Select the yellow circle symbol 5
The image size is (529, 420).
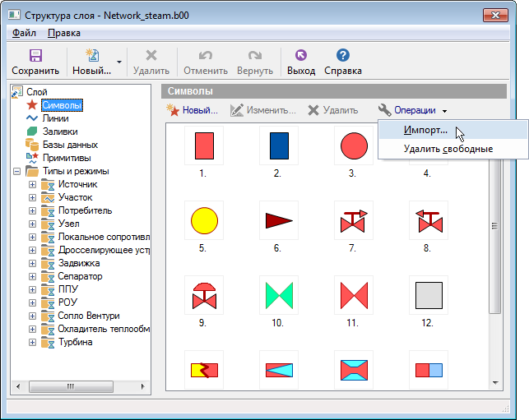[203, 220]
